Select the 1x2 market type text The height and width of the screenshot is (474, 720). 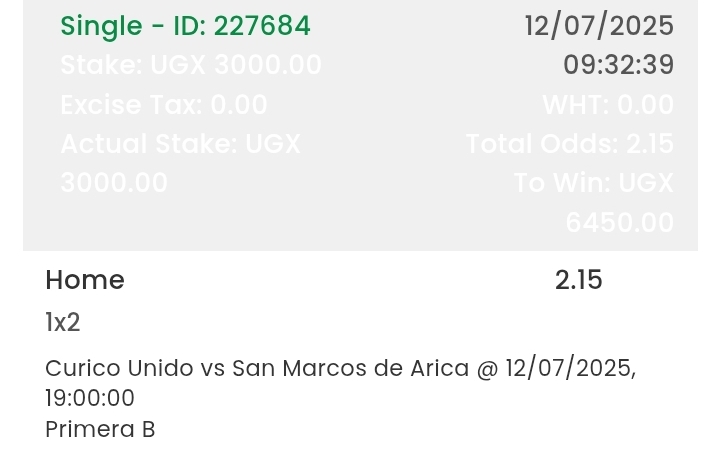[62, 322]
